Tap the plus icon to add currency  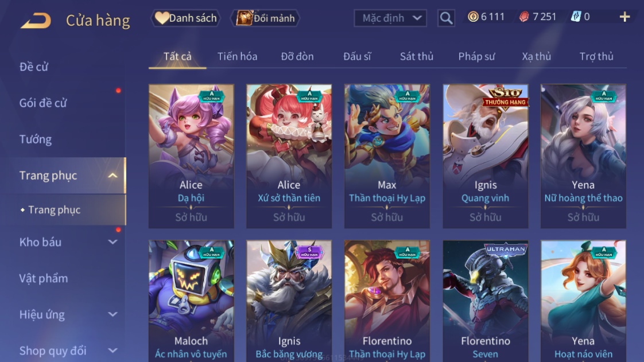[624, 17]
